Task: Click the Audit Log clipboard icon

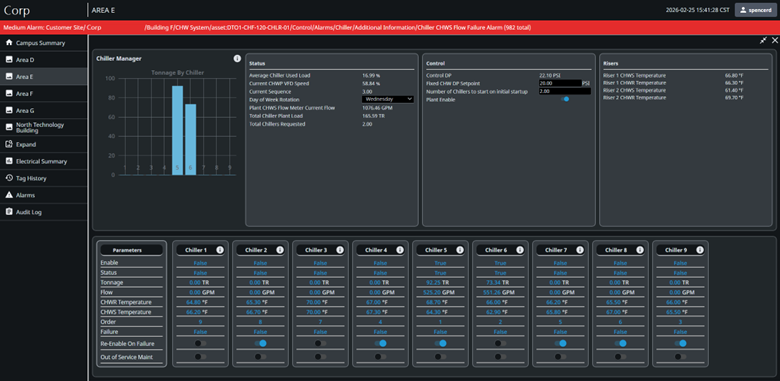Action: 9,212
